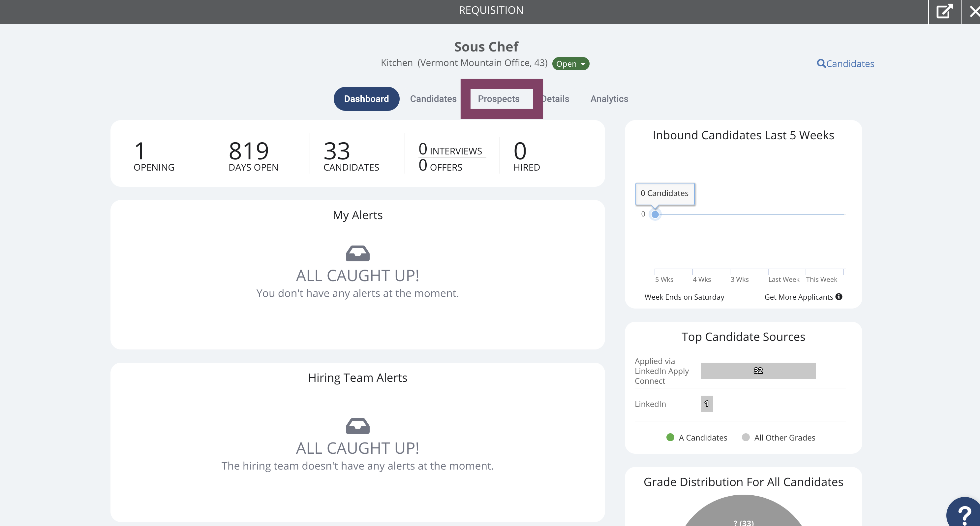
Task: Click the inbox icon in My Alerts
Action: point(358,253)
